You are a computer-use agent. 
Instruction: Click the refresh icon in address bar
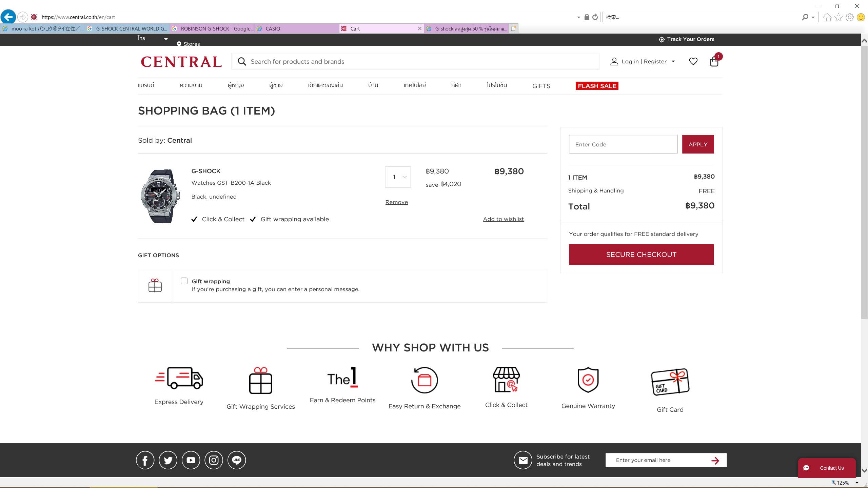[595, 17]
